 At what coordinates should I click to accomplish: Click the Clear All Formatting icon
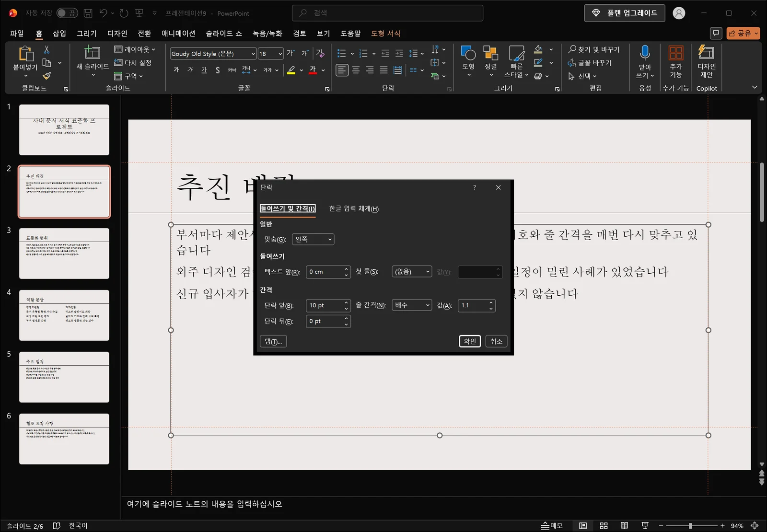click(x=320, y=53)
